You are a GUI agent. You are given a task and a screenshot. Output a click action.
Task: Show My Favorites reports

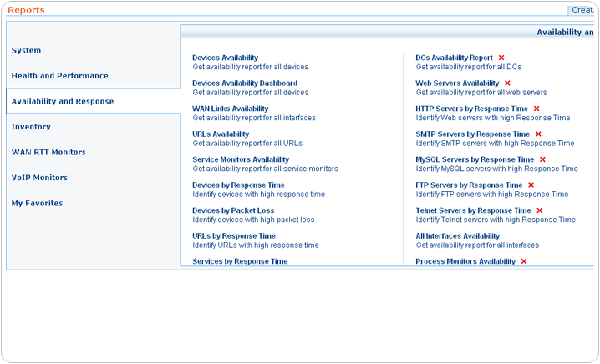coord(37,203)
